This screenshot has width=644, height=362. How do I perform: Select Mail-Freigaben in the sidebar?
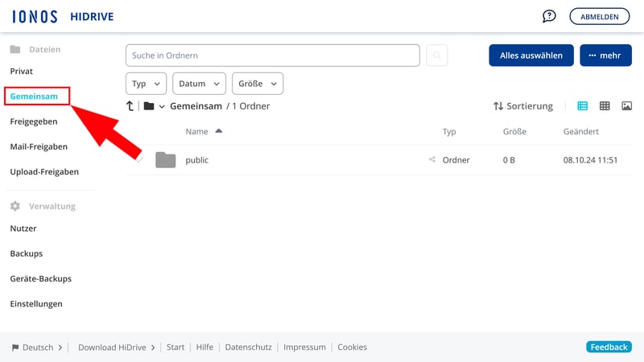click(39, 146)
